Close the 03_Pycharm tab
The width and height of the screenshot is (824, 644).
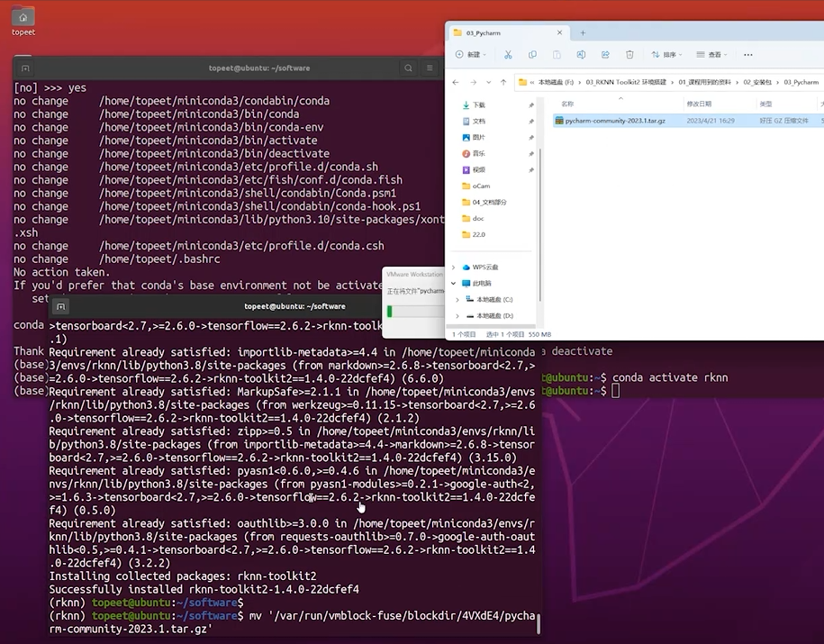coord(559,32)
